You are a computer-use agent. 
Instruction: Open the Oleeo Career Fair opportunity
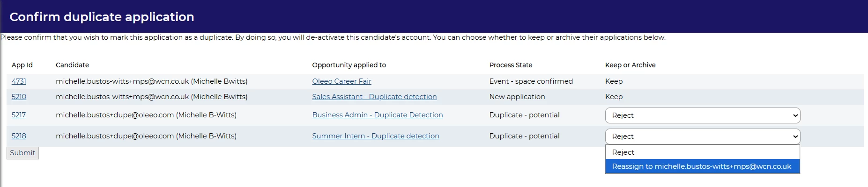[341, 81]
